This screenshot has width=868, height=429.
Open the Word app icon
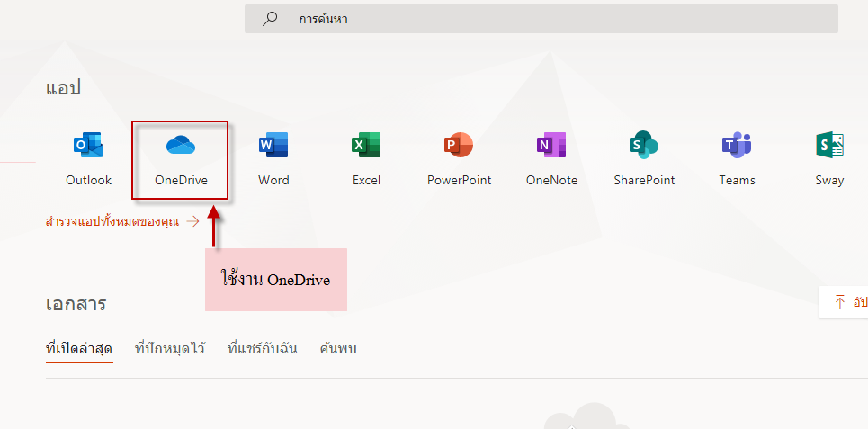coord(273,146)
